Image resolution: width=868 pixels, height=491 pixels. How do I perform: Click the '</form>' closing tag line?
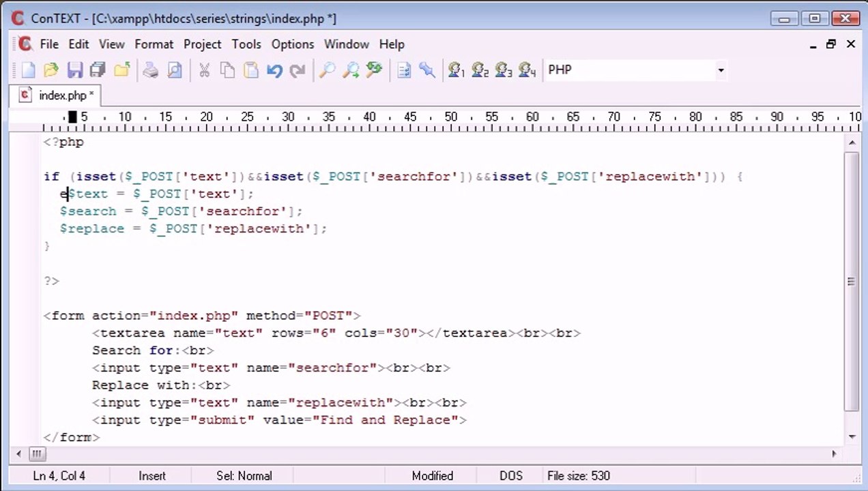(72, 437)
